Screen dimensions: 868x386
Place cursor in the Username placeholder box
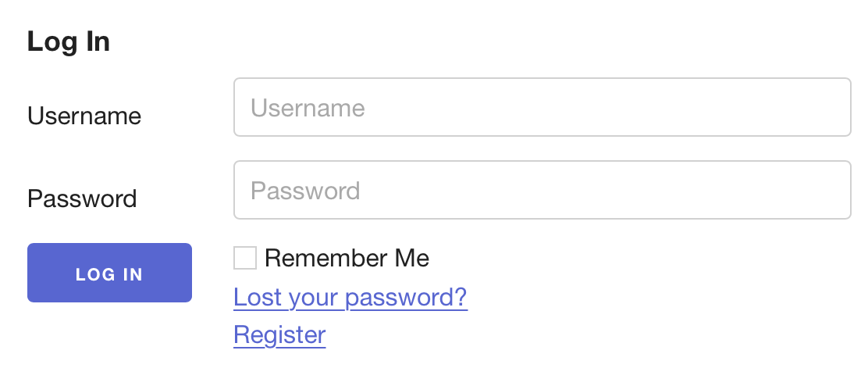pos(542,107)
